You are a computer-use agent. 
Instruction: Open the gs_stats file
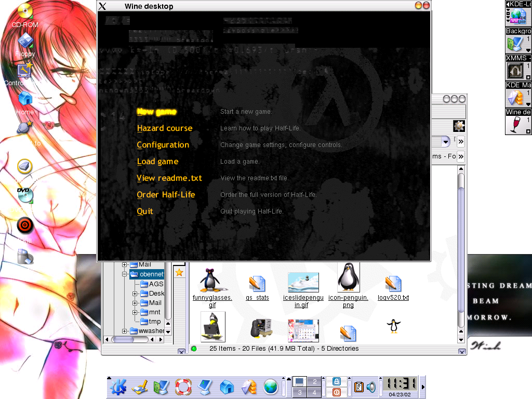pos(257,288)
